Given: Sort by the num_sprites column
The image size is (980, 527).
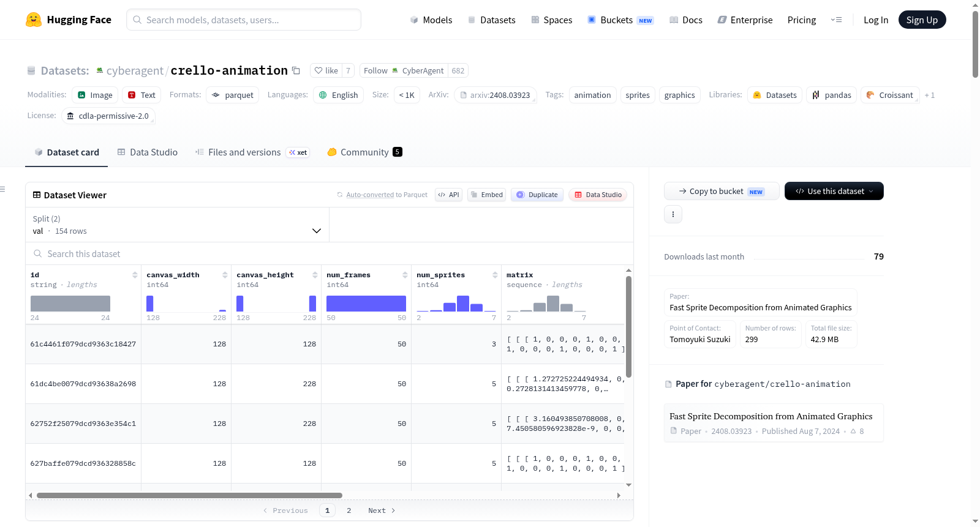Looking at the screenshot, I should pos(495,275).
